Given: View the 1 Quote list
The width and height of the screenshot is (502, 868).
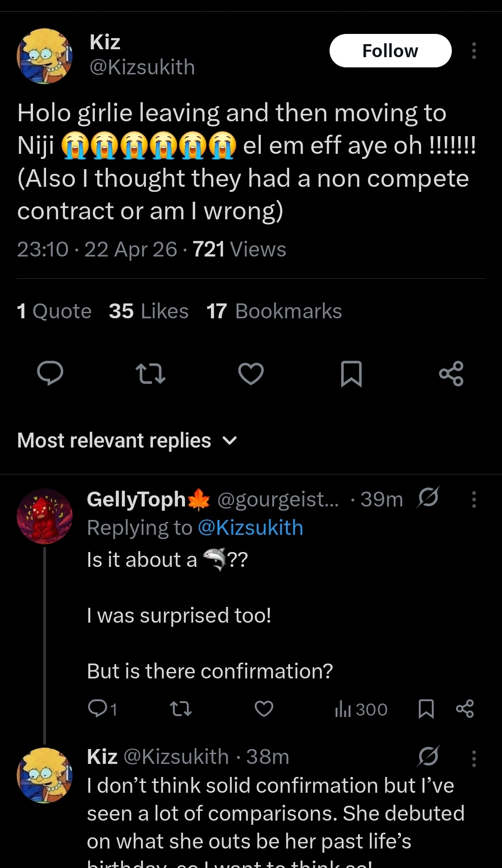Looking at the screenshot, I should (x=54, y=311).
